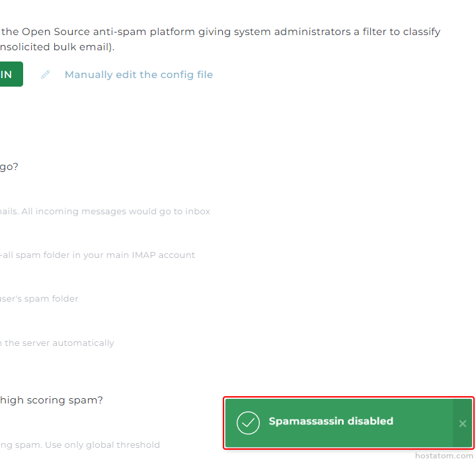Click the question heading ending in "go?"
Viewport: 476px width, 461px height.
[9, 167]
